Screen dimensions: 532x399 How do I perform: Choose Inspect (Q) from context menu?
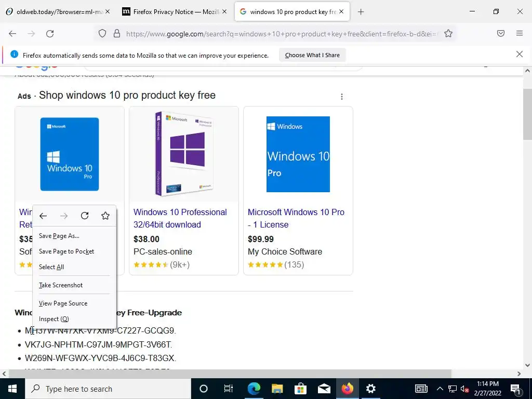pos(74,319)
